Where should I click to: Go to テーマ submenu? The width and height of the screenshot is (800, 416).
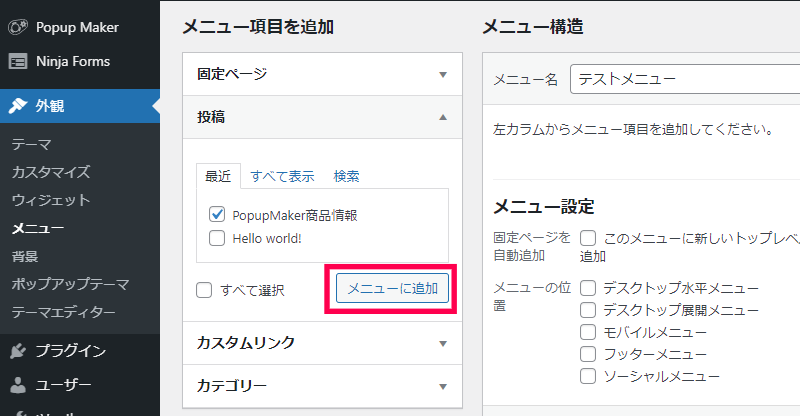pos(31,144)
